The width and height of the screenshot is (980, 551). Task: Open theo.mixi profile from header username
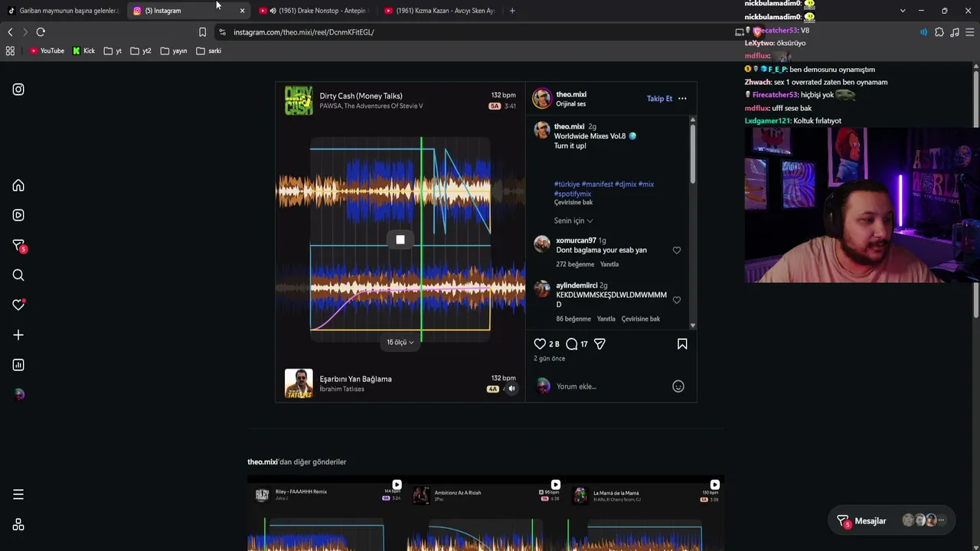571,94
